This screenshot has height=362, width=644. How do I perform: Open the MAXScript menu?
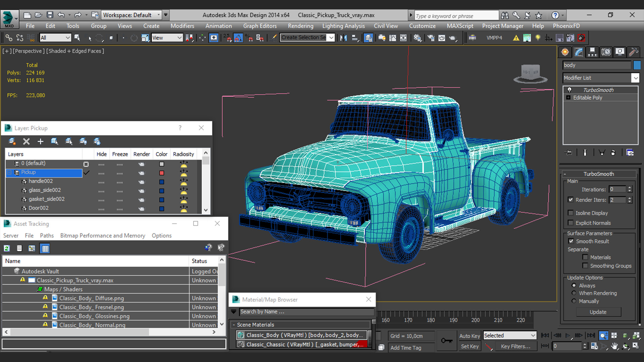point(460,26)
